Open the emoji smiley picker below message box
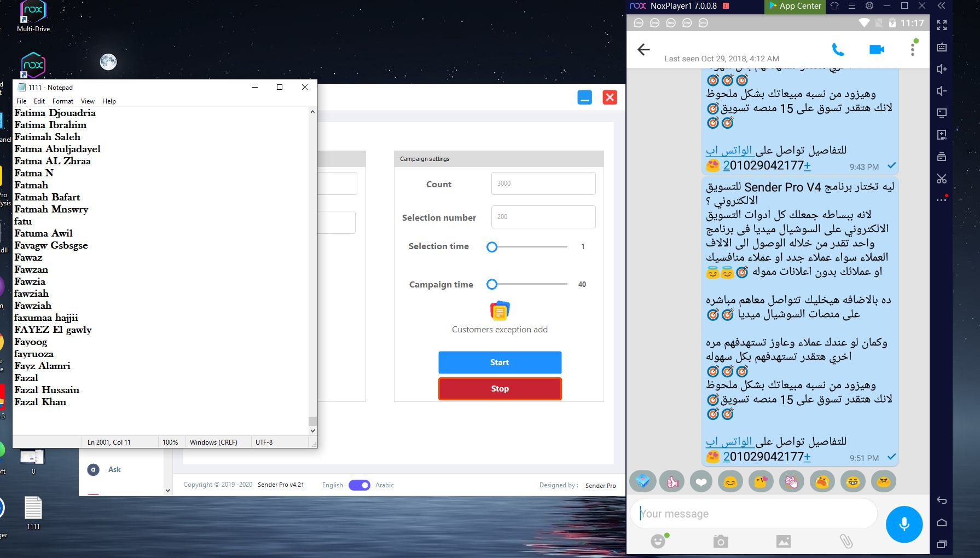 tap(658, 541)
